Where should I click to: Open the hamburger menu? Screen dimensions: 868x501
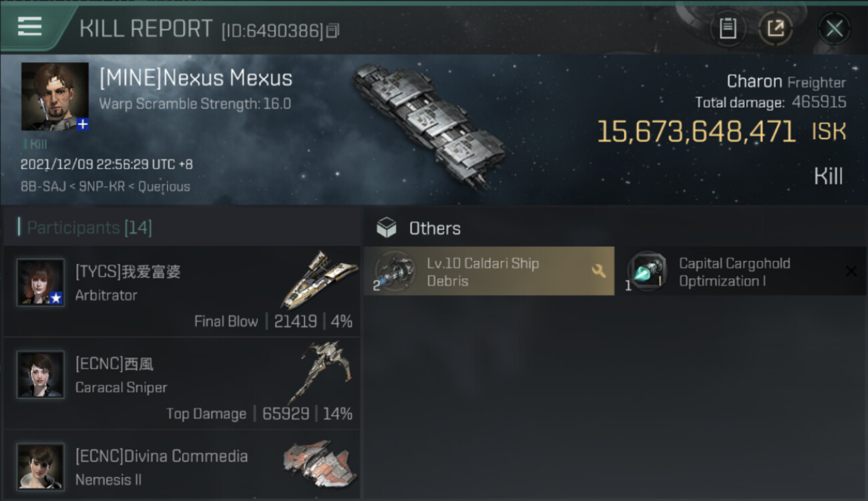[29, 27]
